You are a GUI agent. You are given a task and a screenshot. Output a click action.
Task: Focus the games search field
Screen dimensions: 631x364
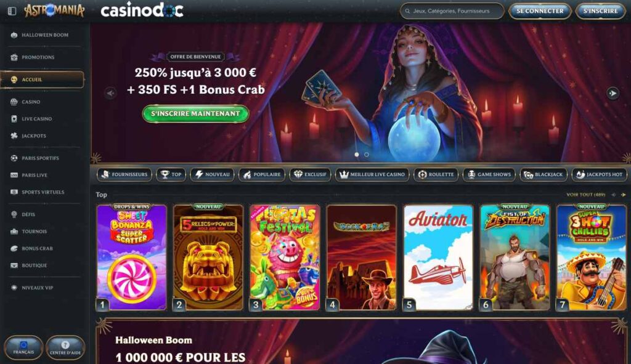(452, 11)
